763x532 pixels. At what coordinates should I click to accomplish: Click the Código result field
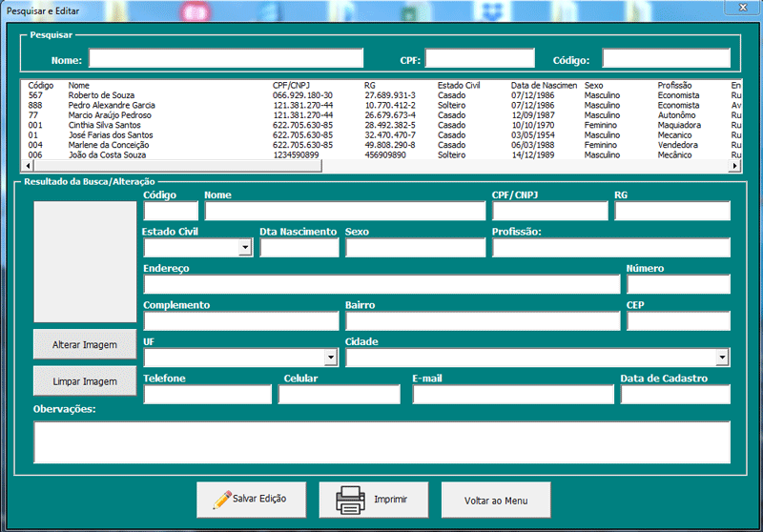[x=171, y=211]
